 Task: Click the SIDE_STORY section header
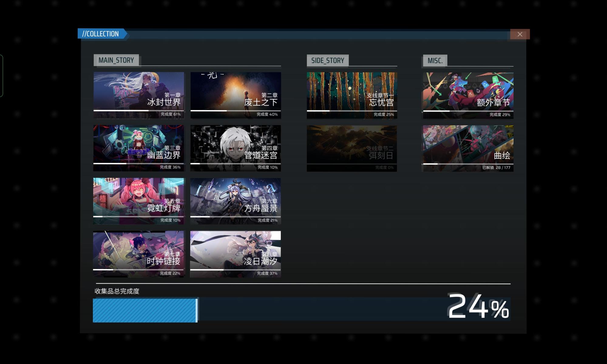pyautogui.click(x=327, y=60)
